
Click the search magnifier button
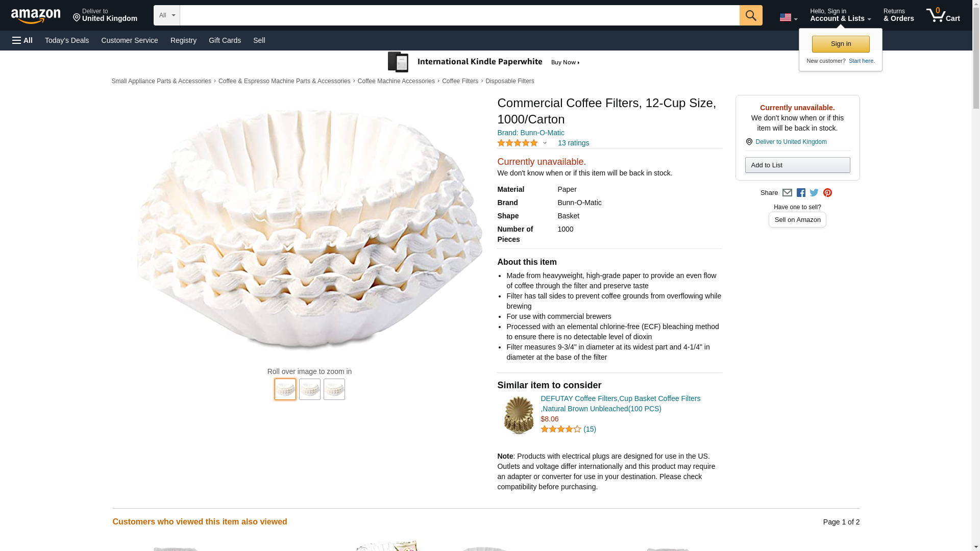[750, 15]
